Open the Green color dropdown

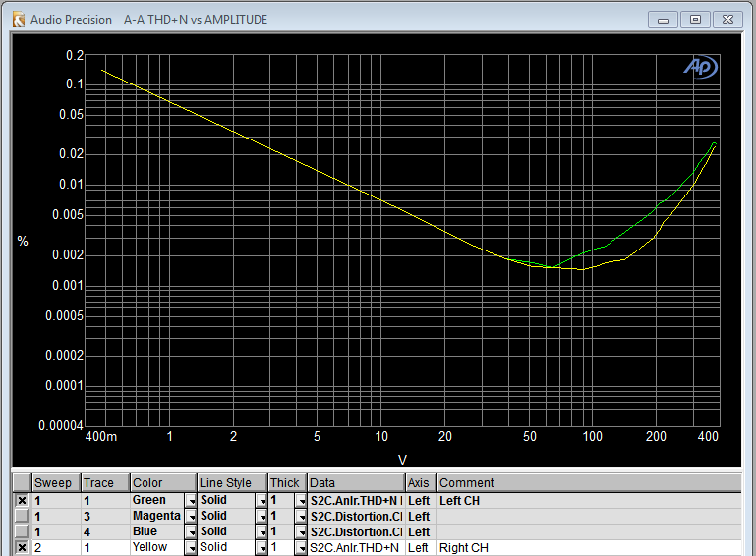(191, 501)
